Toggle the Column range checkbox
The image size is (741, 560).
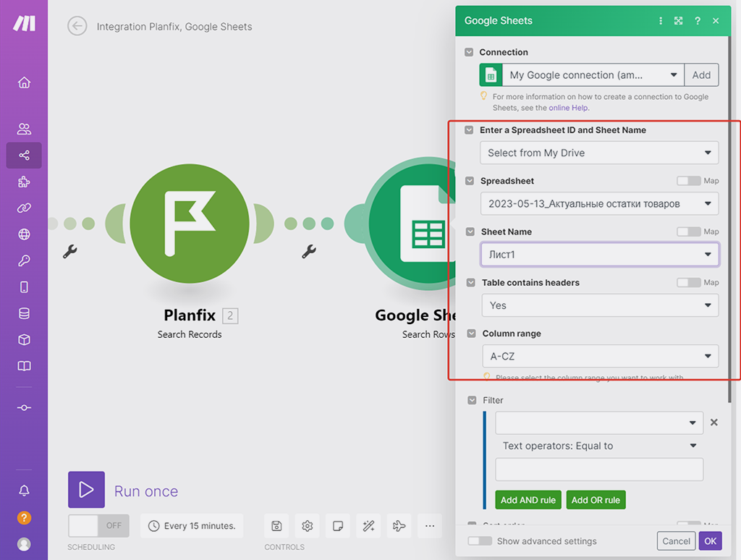coord(471,333)
